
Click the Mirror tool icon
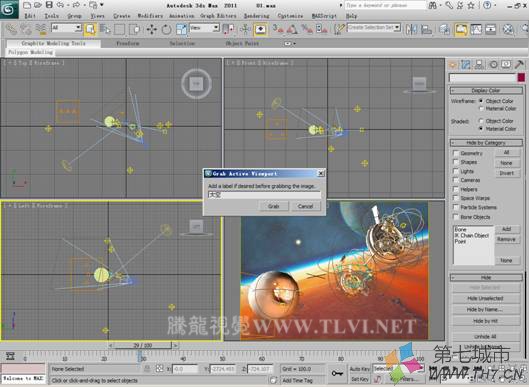click(412, 29)
